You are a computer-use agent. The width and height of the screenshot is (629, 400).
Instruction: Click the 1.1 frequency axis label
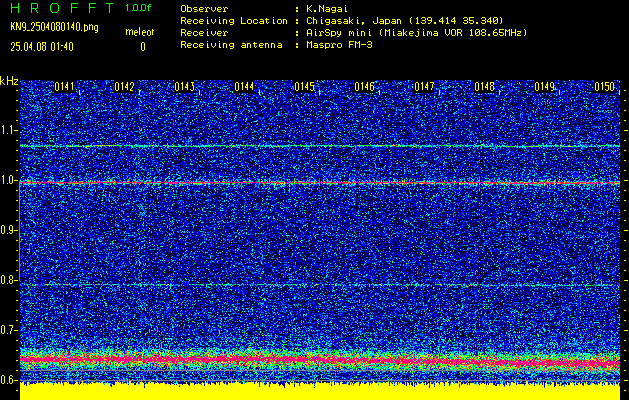pyautogui.click(x=8, y=130)
